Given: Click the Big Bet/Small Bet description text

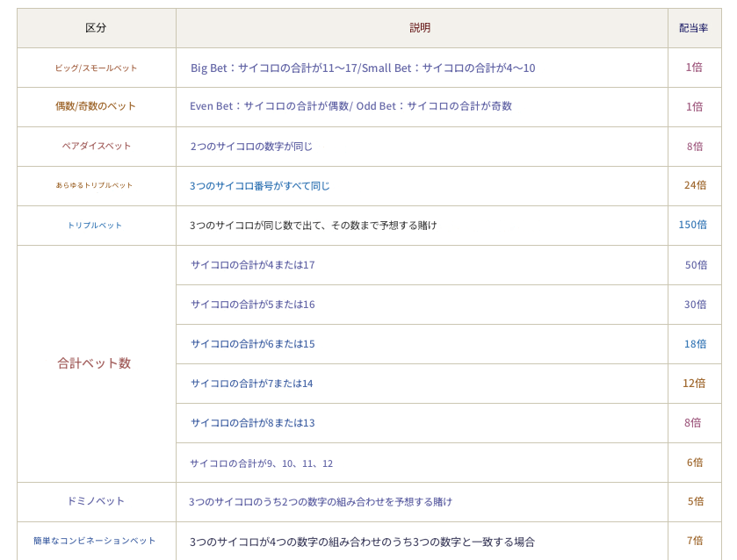Looking at the screenshot, I should point(362,68).
